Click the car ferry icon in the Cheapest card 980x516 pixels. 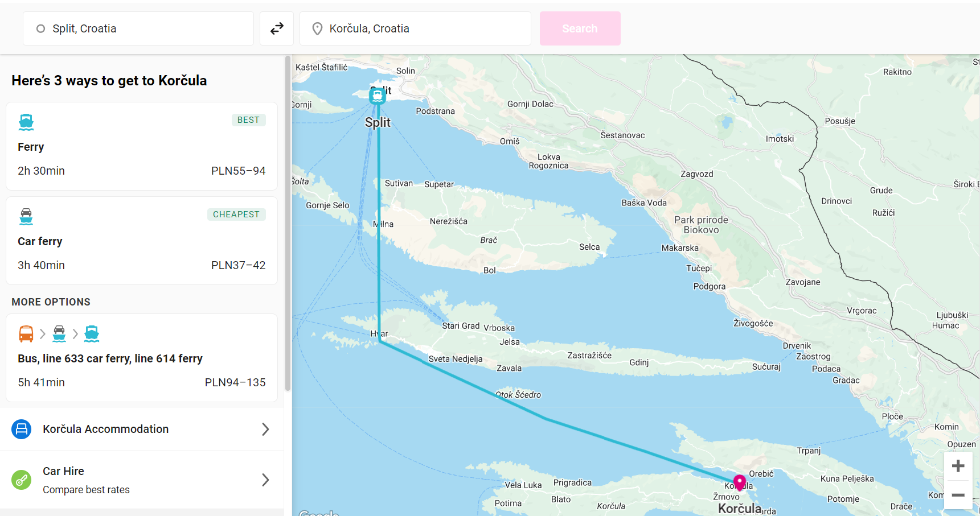pyautogui.click(x=26, y=216)
